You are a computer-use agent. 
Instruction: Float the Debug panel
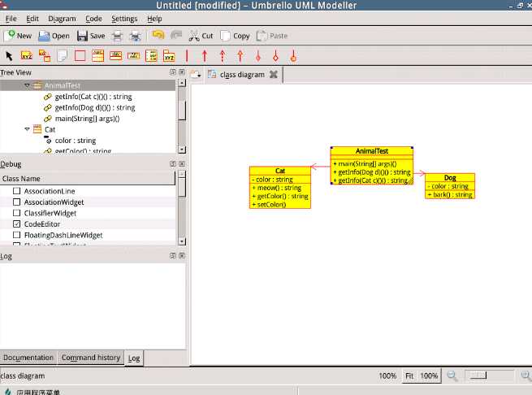point(173,163)
